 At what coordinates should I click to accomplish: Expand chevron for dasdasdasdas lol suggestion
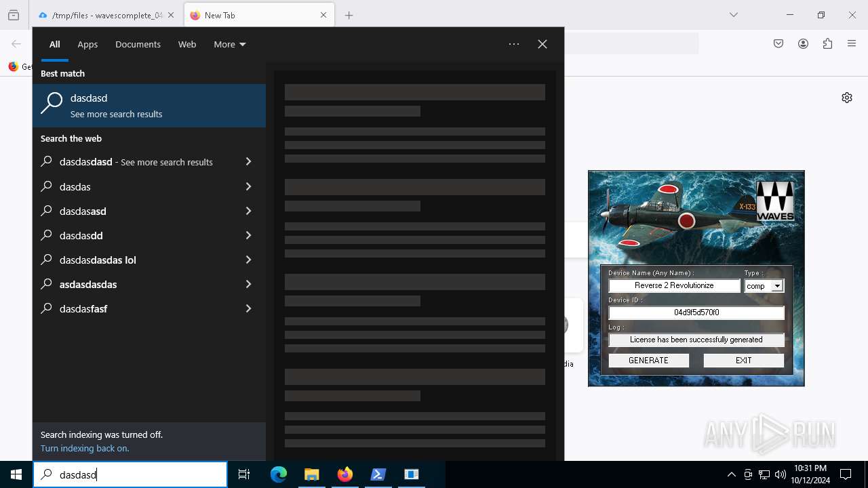[x=248, y=260]
